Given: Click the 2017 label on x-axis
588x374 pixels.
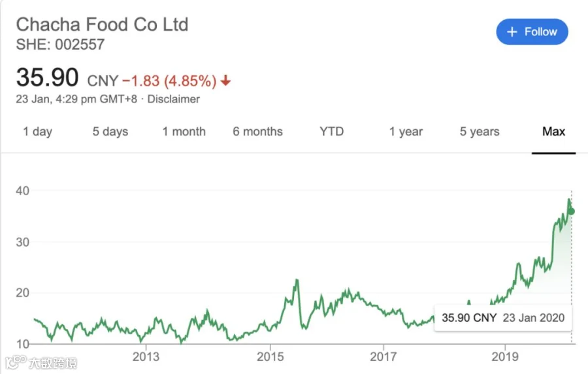Looking at the screenshot, I should pos(383,356).
